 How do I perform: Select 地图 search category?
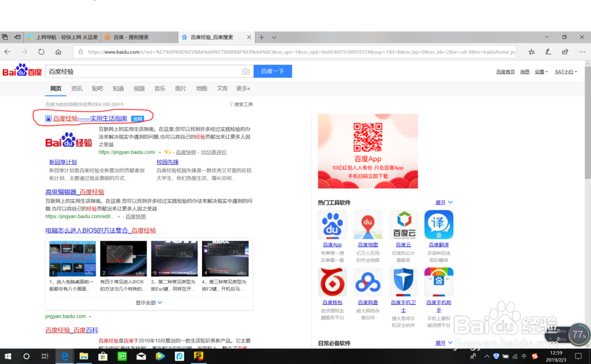pyautogui.click(x=202, y=89)
